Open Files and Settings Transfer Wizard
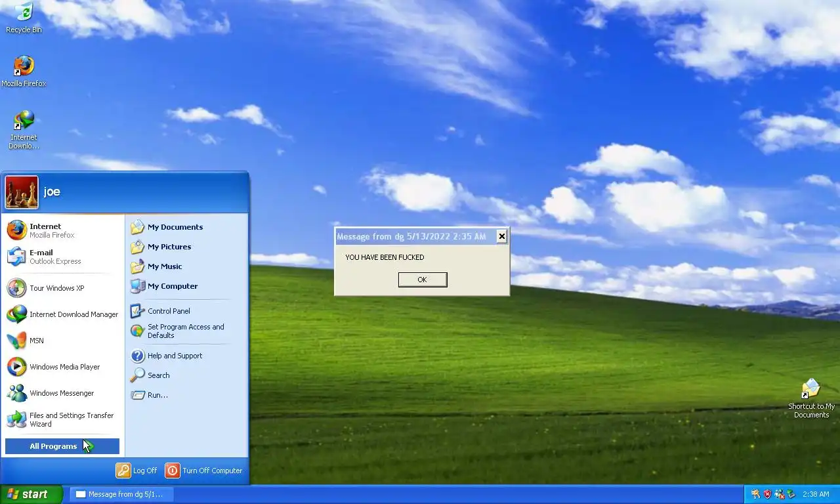The image size is (840, 504). (x=63, y=419)
